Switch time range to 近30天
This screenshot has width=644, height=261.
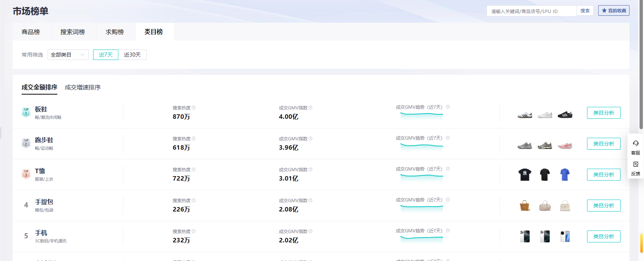132,55
